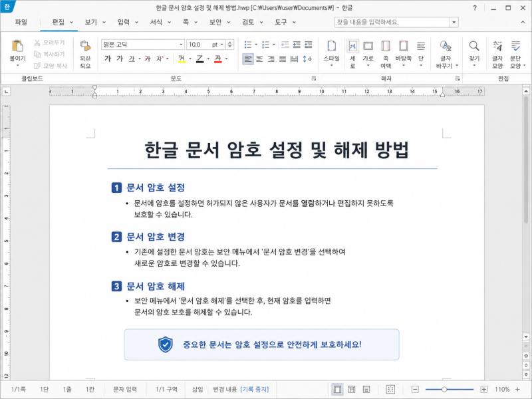532x399 pixels.
Task: Click the 삽입 insert mode indicator
Action: [x=198, y=389]
